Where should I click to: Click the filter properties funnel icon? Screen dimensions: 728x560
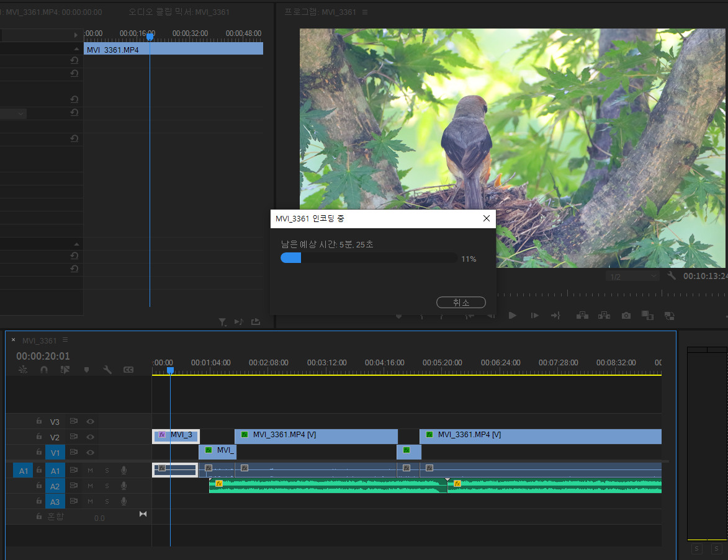tap(222, 322)
